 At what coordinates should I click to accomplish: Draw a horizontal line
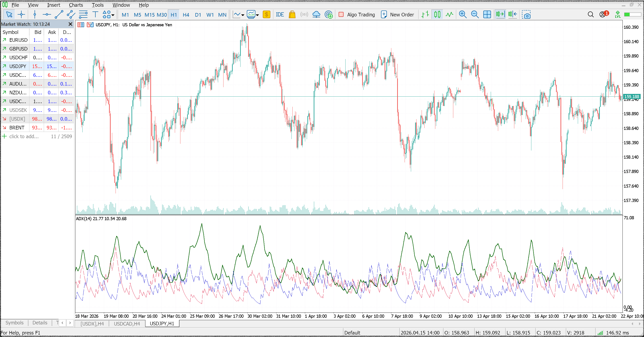click(46, 15)
